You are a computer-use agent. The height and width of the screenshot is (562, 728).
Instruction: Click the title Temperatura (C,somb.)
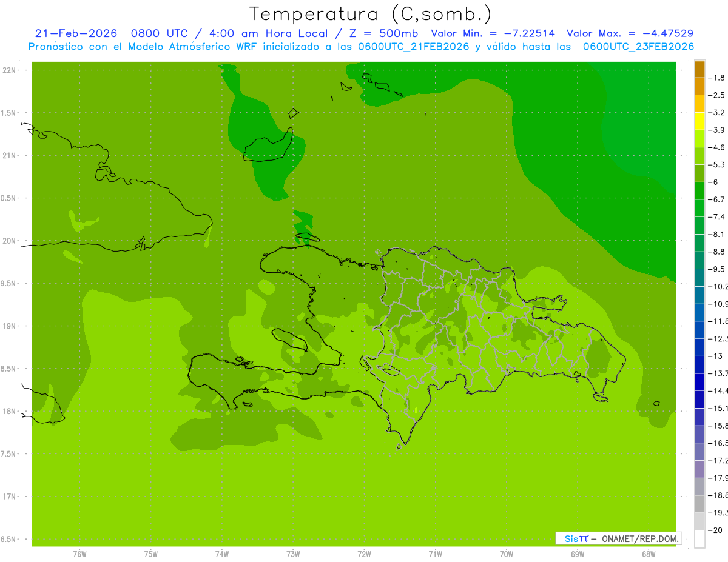point(370,13)
